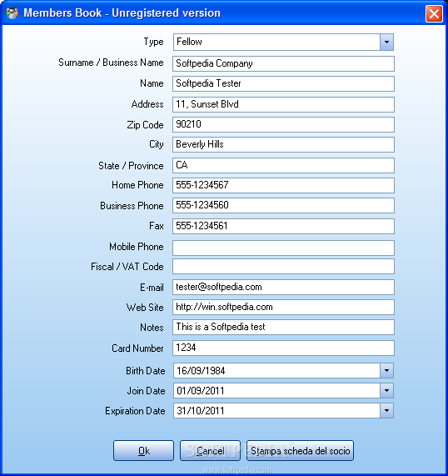The image size is (448, 476).
Task: Click the Members Book title text
Action: pyautogui.click(x=122, y=13)
